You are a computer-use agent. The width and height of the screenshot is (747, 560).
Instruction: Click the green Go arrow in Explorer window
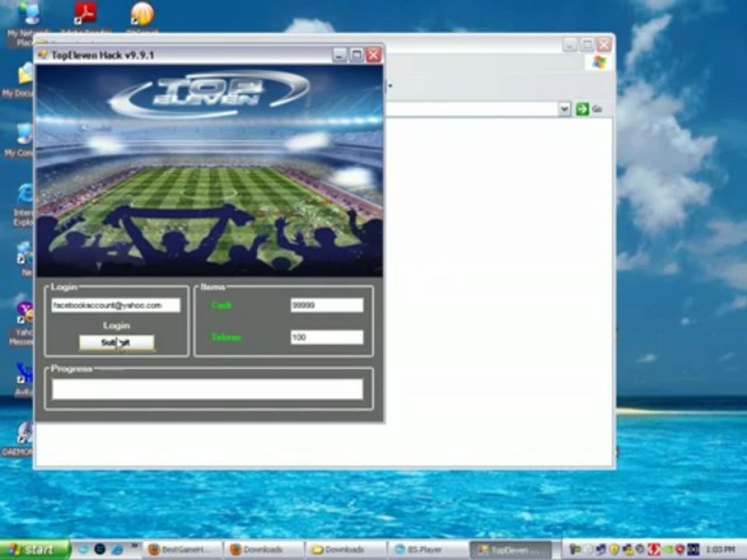point(582,109)
